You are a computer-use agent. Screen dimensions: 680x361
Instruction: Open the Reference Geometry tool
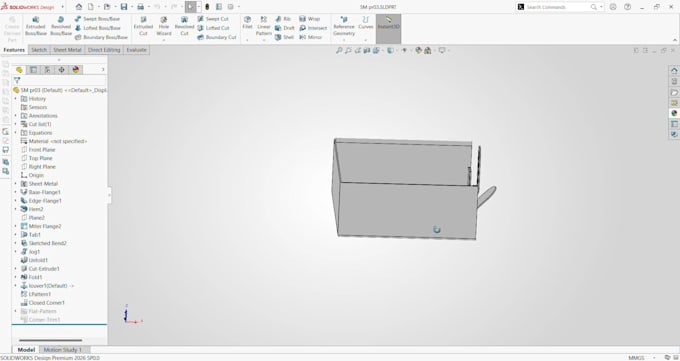pos(344,26)
